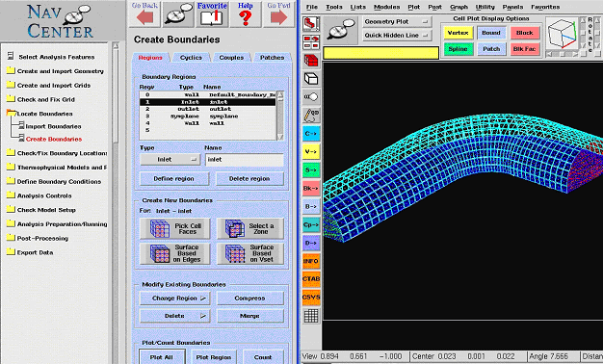Click the Compress button

pyautogui.click(x=250, y=299)
